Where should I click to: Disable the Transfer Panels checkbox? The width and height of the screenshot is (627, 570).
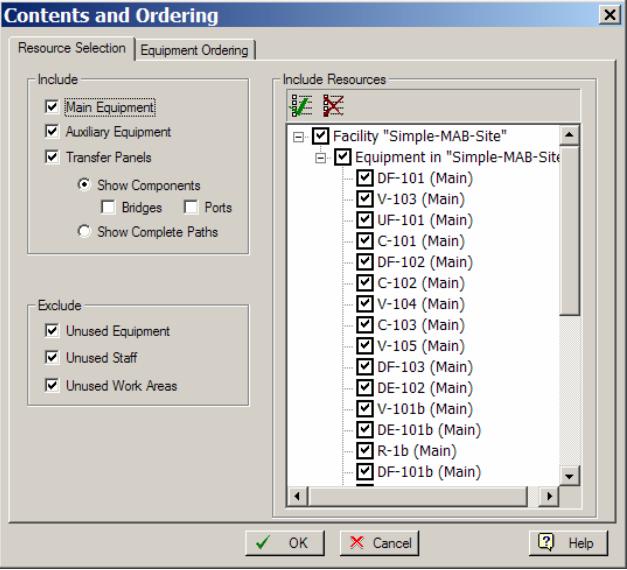click(51, 157)
